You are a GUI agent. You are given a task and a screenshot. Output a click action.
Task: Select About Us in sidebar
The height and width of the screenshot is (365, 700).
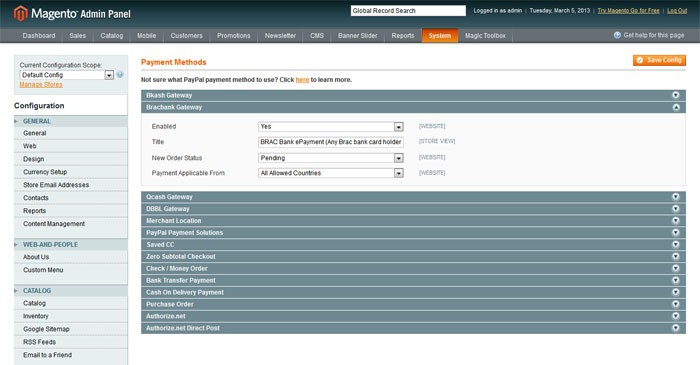(x=71, y=257)
